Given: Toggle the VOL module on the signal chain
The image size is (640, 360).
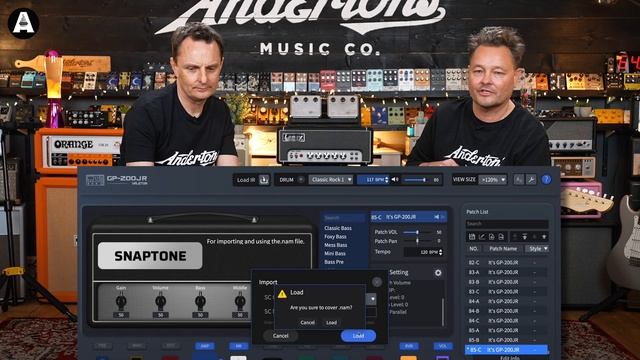Looking at the screenshot, I should tap(443, 346).
